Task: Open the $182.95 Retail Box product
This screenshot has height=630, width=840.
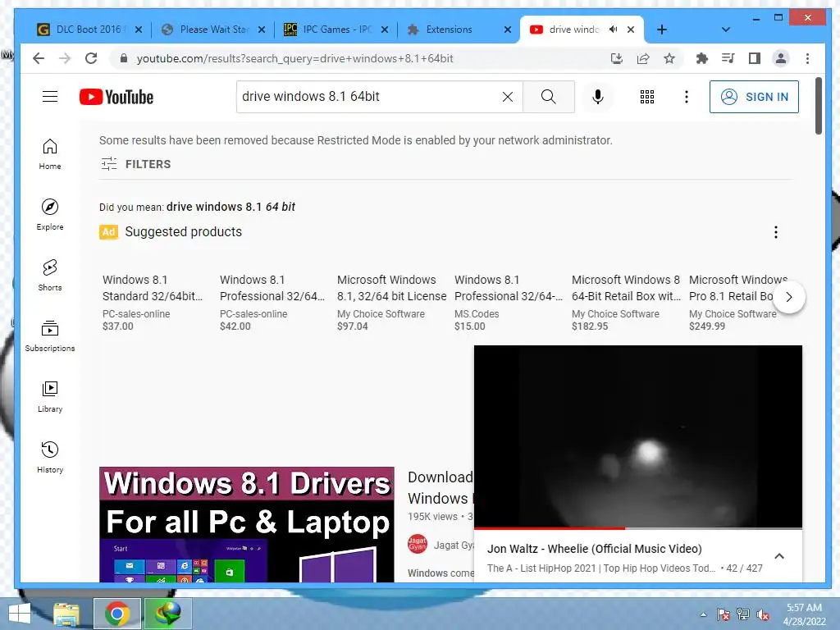Action: (626, 302)
